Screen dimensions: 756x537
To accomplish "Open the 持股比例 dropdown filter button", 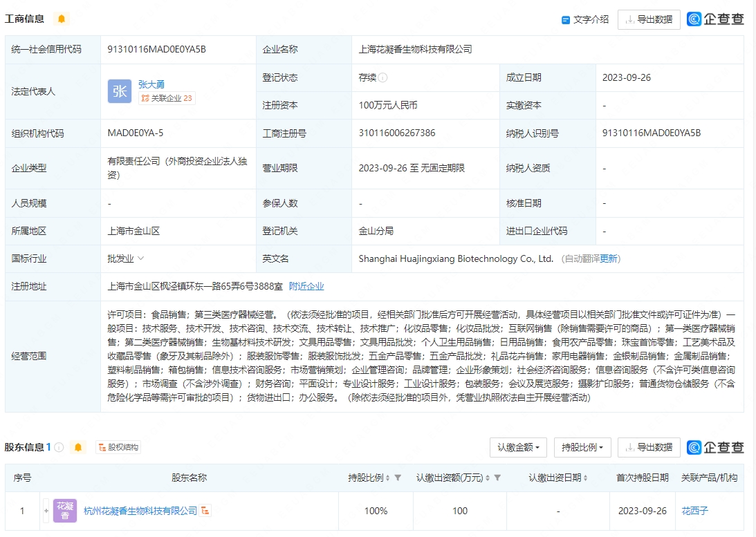I will point(582,447).
